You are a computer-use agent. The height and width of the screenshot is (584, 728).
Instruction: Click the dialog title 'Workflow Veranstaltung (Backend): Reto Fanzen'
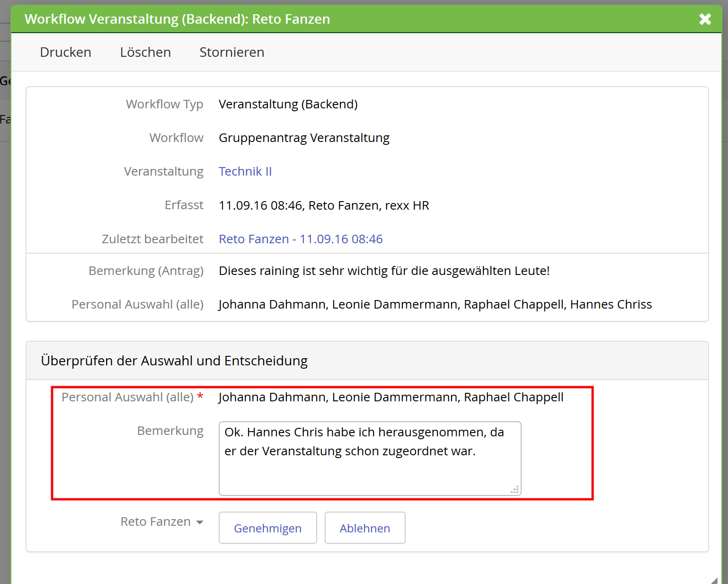click(x=178, y=19)
